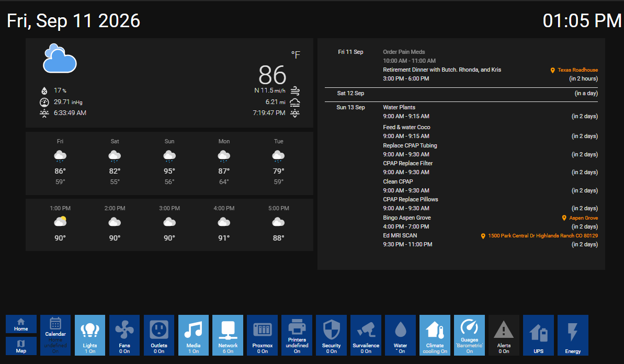Open the Proxmox tile
The height and width of the screenshot is (364, 624).
[x=262, y=335]
